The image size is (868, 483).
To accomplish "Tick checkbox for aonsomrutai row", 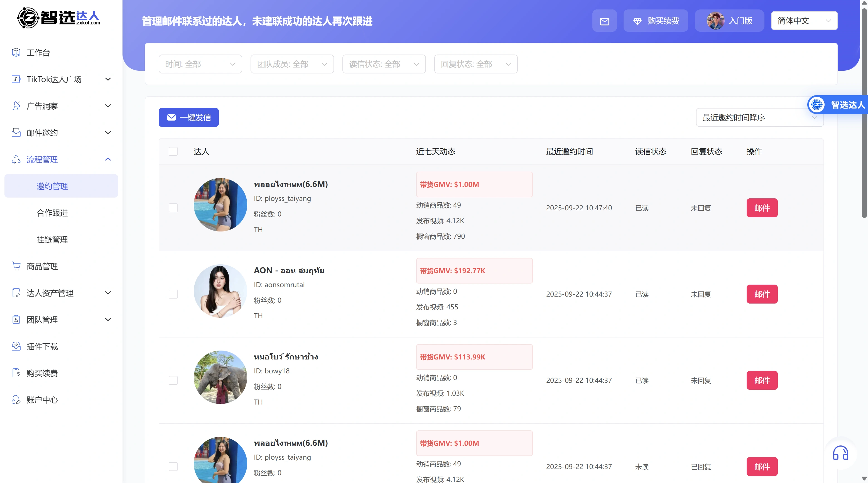I will point(173,294).
